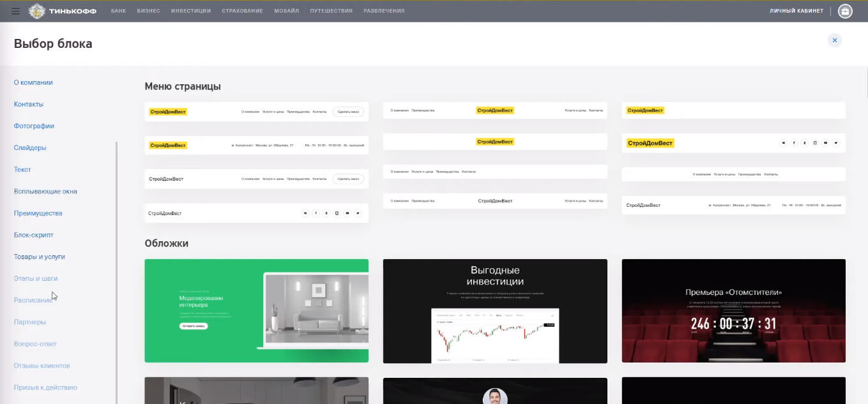Go to Страхование section
The height and width of the screenshot is (404, 868).
pyautogui.click(x=243, y=11)
